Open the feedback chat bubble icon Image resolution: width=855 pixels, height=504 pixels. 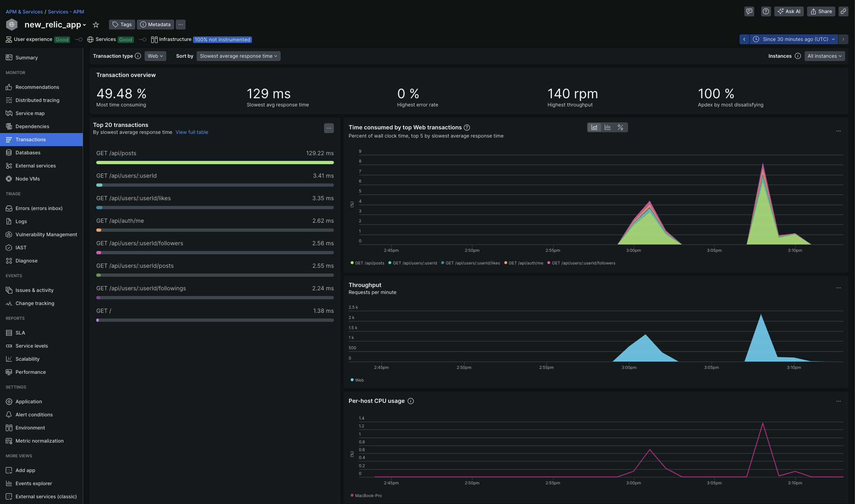click(749, 11)
